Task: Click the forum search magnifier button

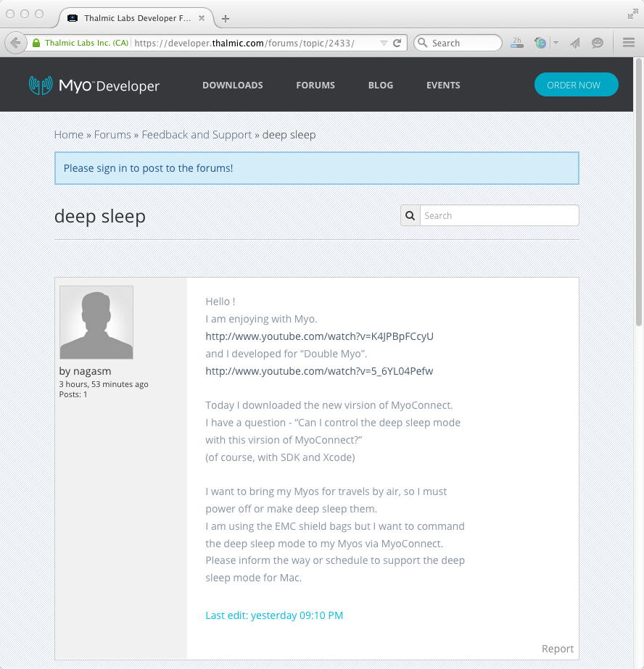Action: tap(410, 215)
